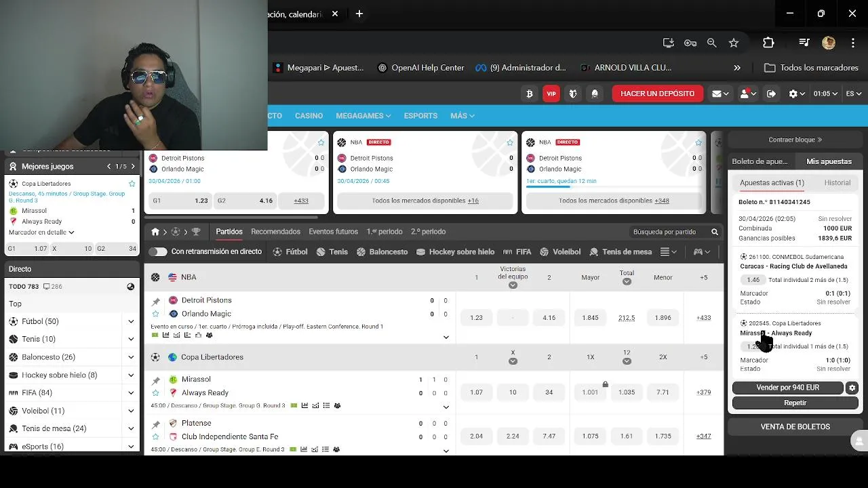Viewport: 868px width, 488px height.
Task: Expand the FIFA (84) sidebar category
Action: pyautogui.click(x=131, y=392)
